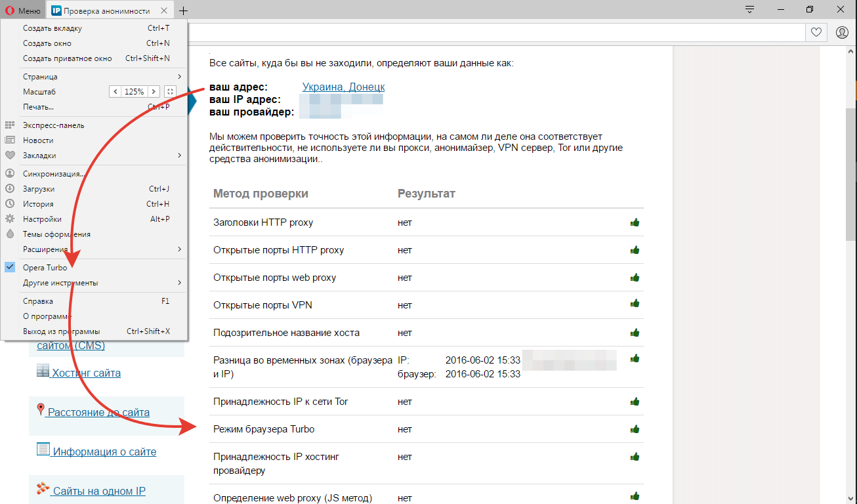The height and width of the screenshot is (504, 857).
Task: Select Настройки from the Opera menu
Action: pos(42,219)
